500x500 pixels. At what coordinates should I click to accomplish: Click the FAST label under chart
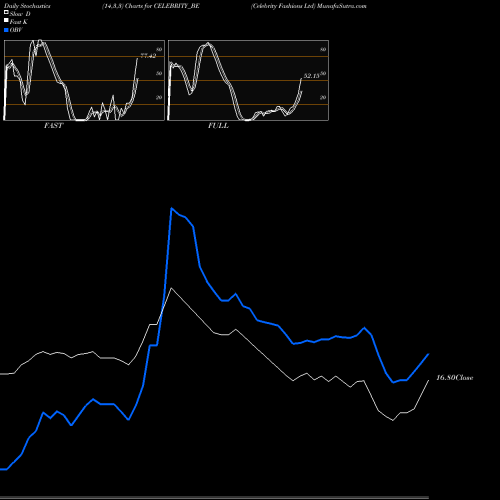53,126
